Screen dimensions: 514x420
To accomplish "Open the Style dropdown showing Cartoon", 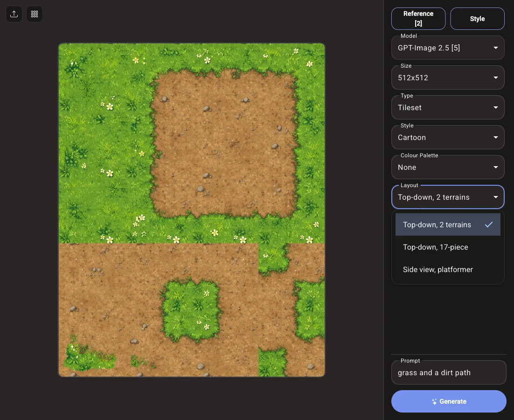I will click(x=448, y=137).
